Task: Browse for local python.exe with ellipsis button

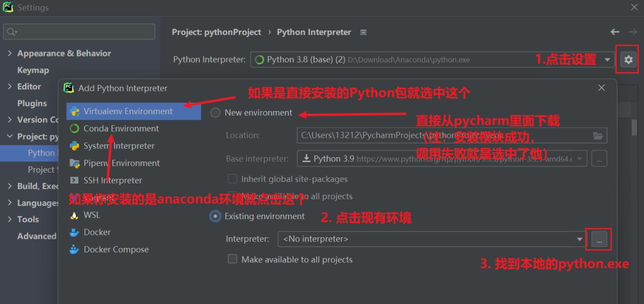Action: (598, 239)
